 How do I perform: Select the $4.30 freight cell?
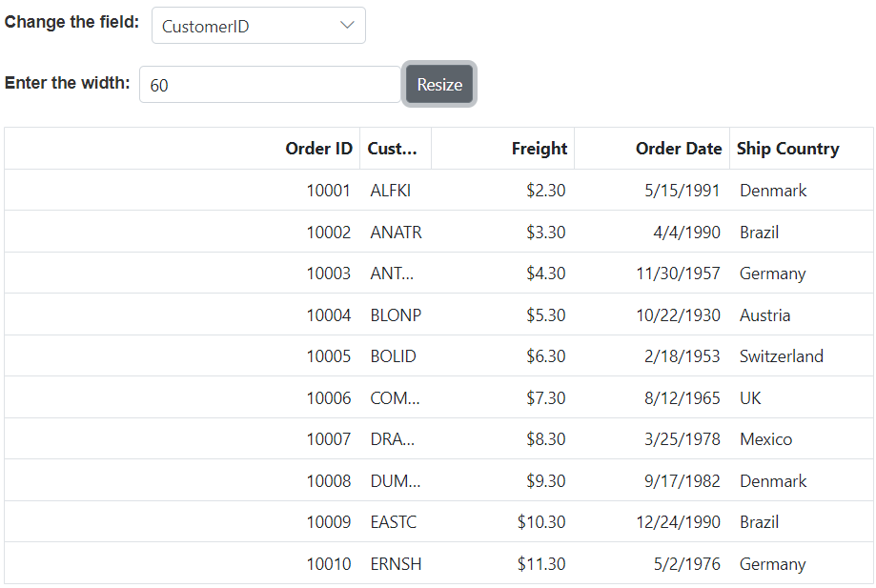pos(545,274)
